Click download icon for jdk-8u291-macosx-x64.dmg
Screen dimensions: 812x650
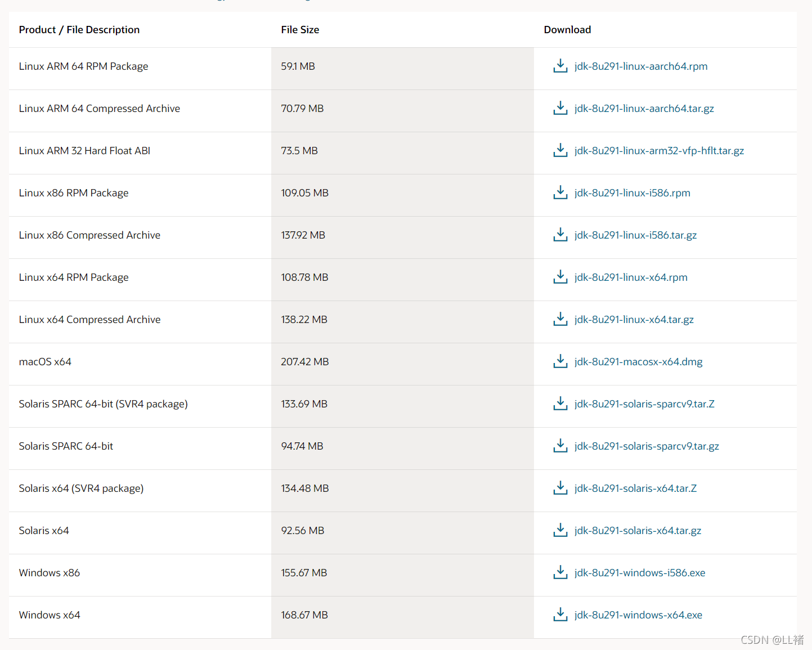[x=560, y=361]
